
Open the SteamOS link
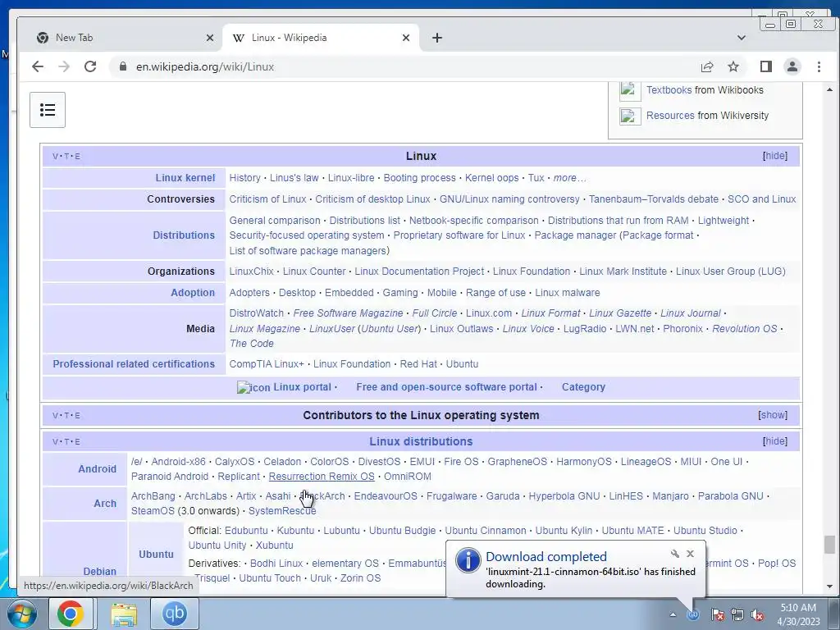point(153,511)
